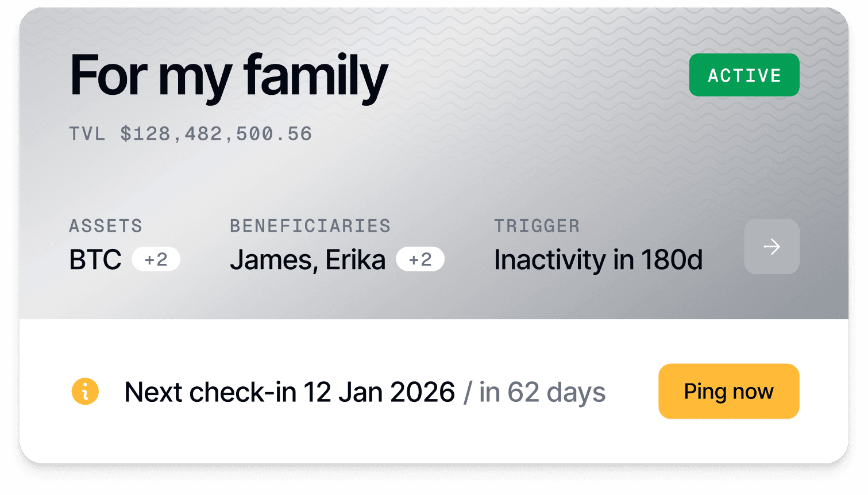Click the ASSETS column label
The image size is (868, 495).
pos(106,226)
